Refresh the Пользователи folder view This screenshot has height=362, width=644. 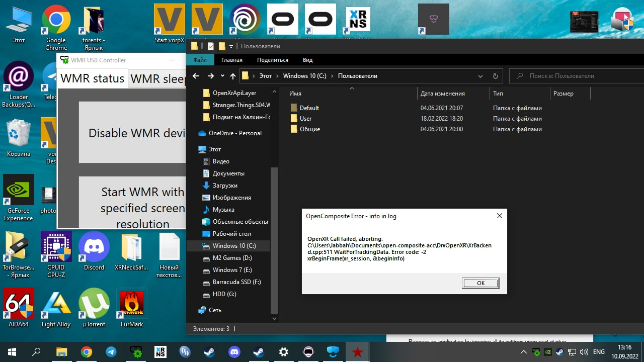click(496, 76)
